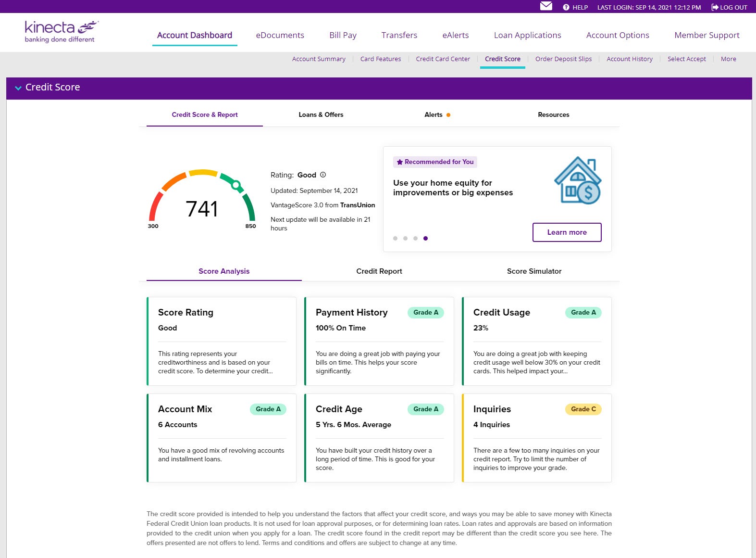Click the Help question mark icon
Screen dimensions: 756x558
[x=566, y=7]
